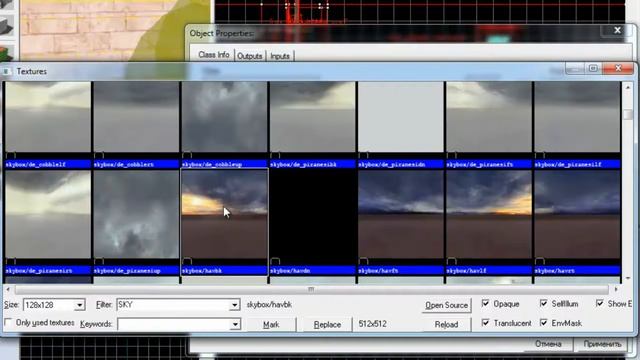Toggle the Opaque checkbox
The height and width of the screenshot is (360, 640).
(485, 303)
